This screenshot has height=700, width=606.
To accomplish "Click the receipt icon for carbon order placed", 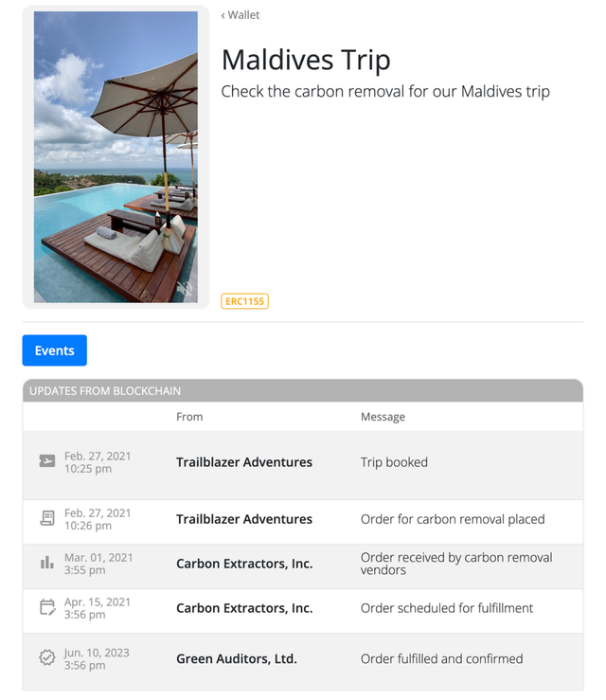I will tap(46, 518).
